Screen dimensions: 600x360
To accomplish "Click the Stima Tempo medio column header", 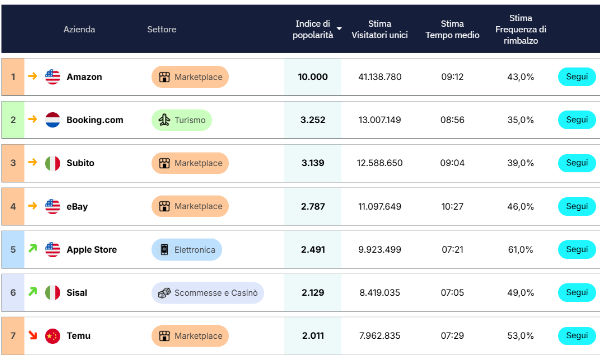I will tap(452, 29).
